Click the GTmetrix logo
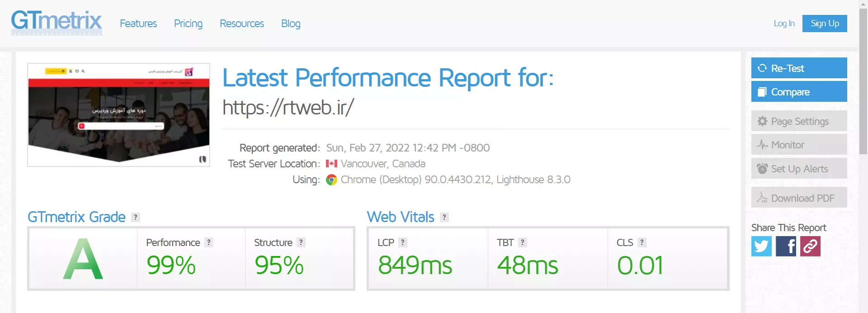The image size is (868, 313). point(57,23)
